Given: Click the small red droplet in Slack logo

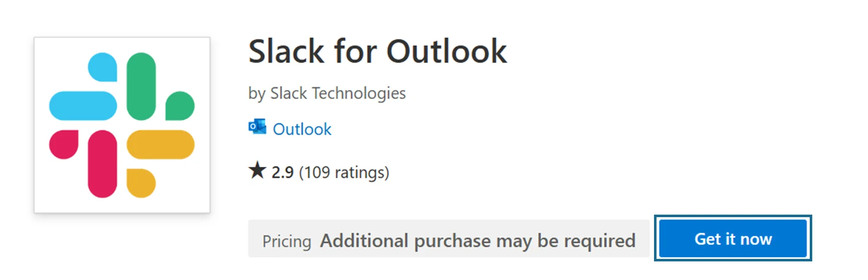Looking at the screenshot, I should 64,144.
